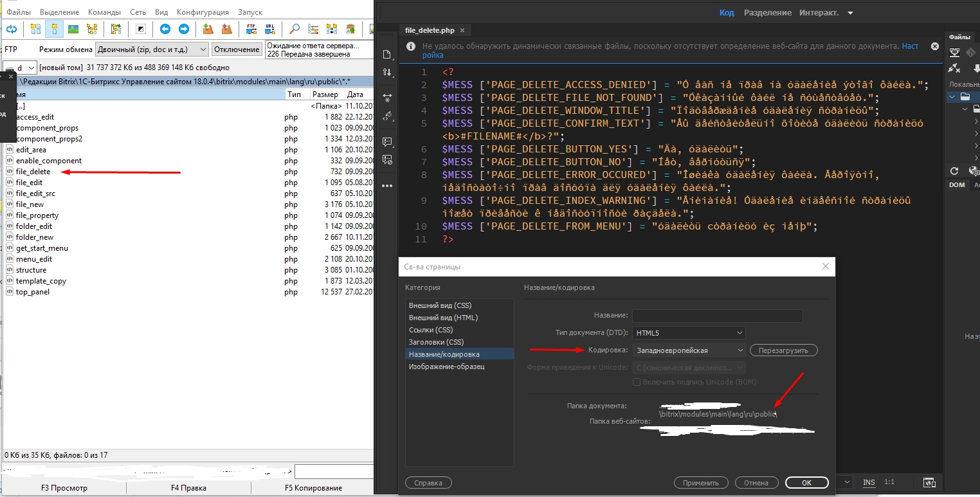Click the synchronize directories icon
Viewport: 980px width, 497px height.
click(x=332, y=29)
